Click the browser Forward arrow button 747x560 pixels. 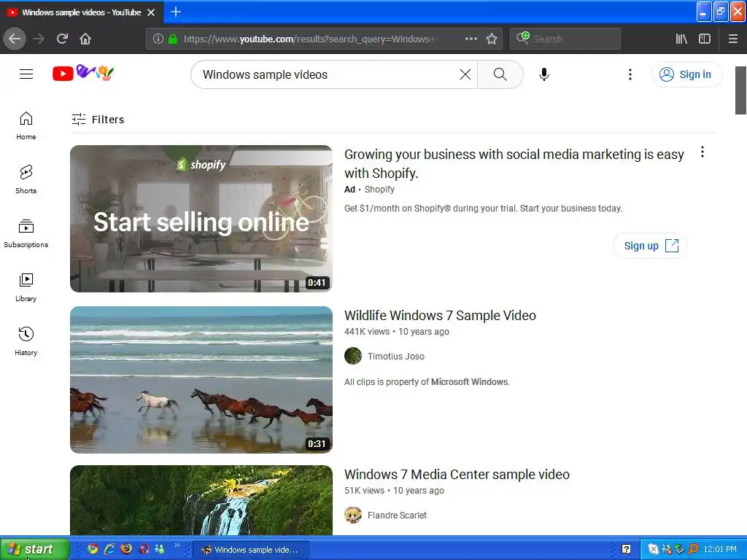[x=39, y=39]
